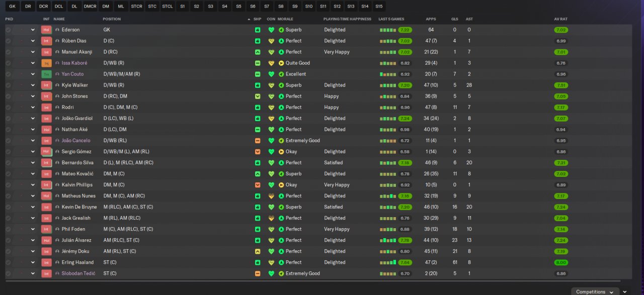Image resolution: width=644 pixels, height=295 pixels.
Task: Open Jack Grealish's row dropdown chevron
Action: pos(33,218)
